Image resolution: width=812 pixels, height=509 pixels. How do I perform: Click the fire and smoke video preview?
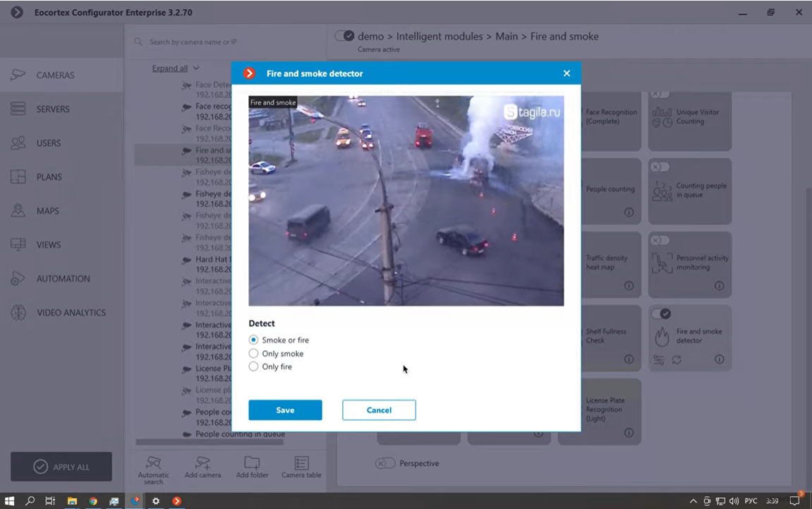coord(406,200)
